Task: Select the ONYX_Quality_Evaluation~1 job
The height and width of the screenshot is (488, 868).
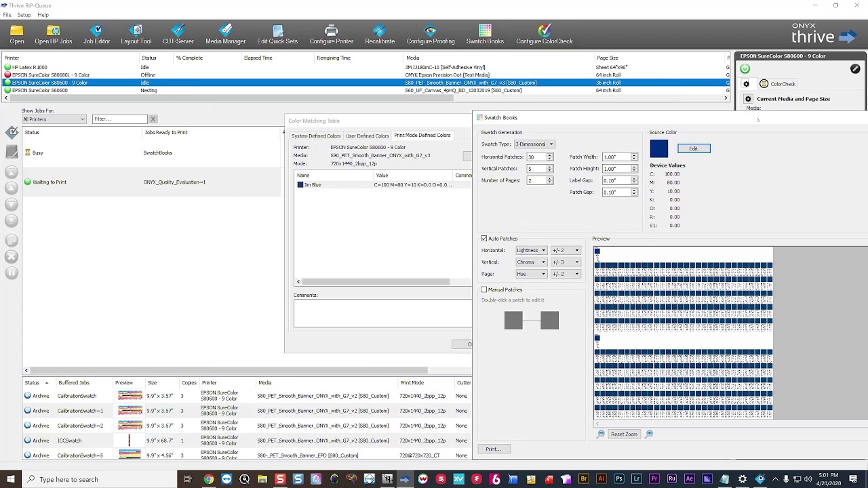Action: (x=153, y=182)
